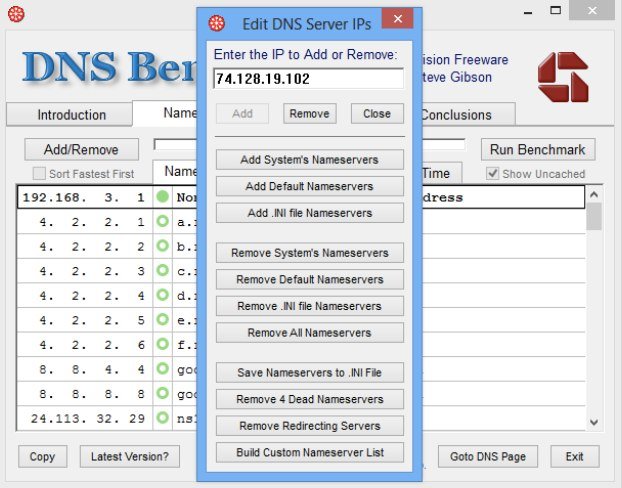The width and height of the screenshot is (622, 488).
Task: Click the DNS Benchmark main window app icon
Action: [16, 14]
